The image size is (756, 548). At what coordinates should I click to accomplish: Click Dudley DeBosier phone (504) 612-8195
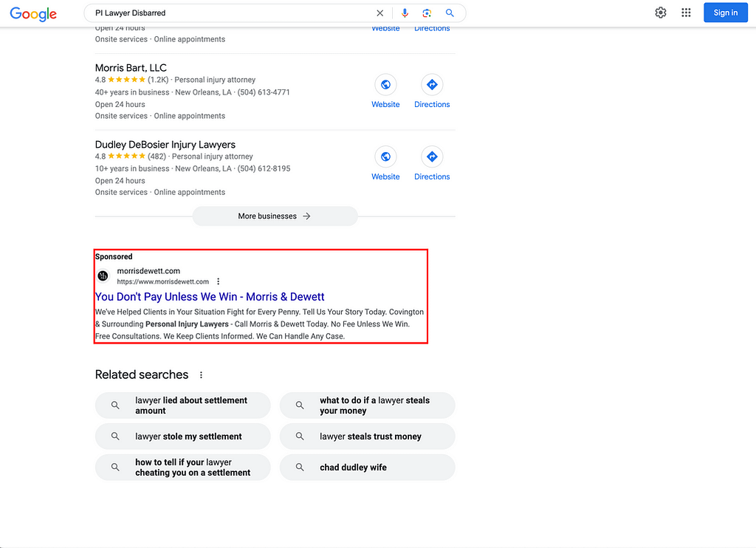(264, 168)
